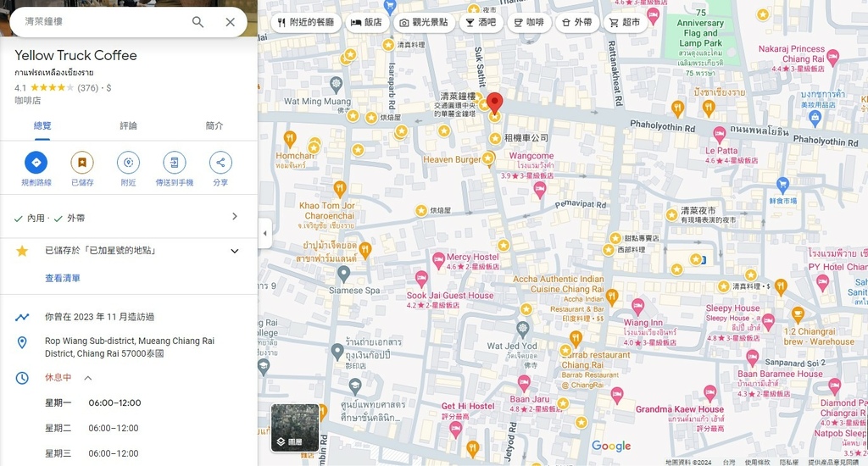This screenshot has width=868, height=466.
Task: Click the Siamese Spa marker
Action: coord(344,274)
